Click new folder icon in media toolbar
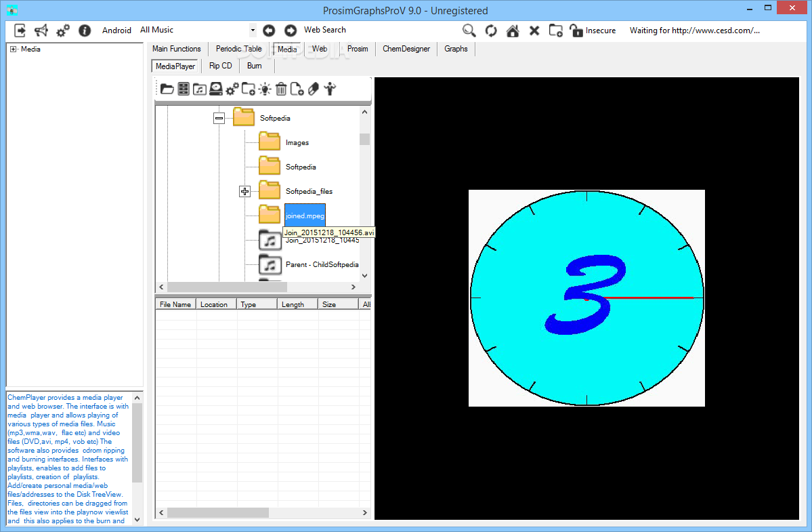Screen dimensions: 812x532 pyautogui.click(x=249, y=89)
